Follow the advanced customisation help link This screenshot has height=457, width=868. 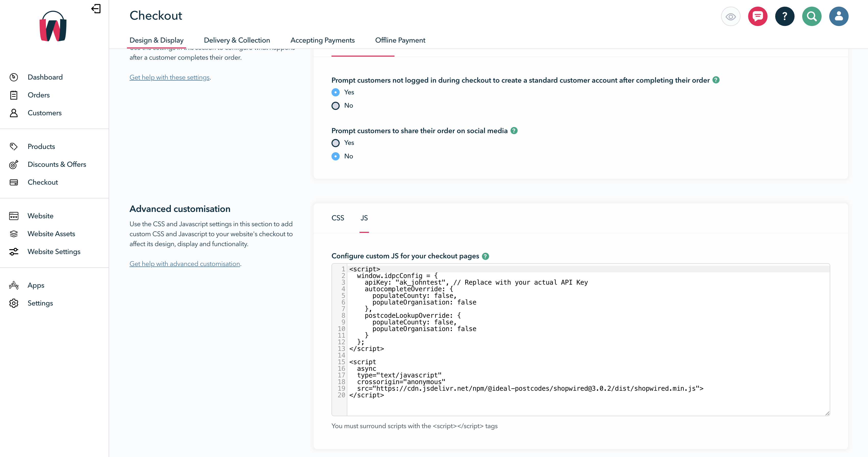tap(185, 263)
